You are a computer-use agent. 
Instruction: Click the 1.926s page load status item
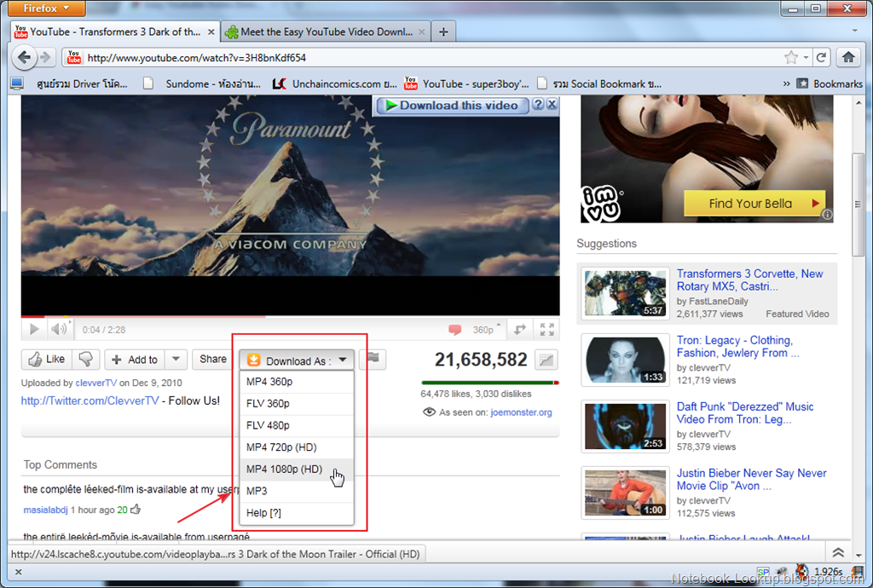(x=828, y=572)
